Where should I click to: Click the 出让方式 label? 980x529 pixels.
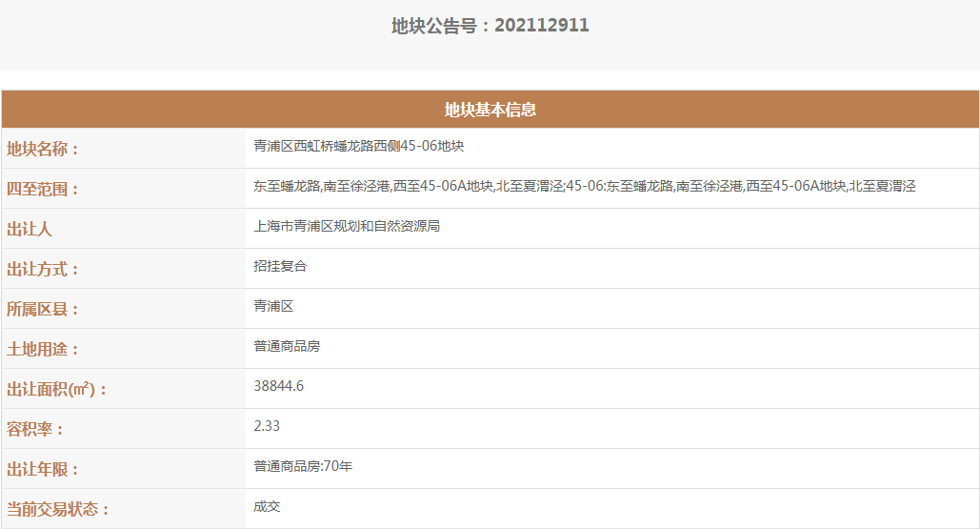click(43, 269)
